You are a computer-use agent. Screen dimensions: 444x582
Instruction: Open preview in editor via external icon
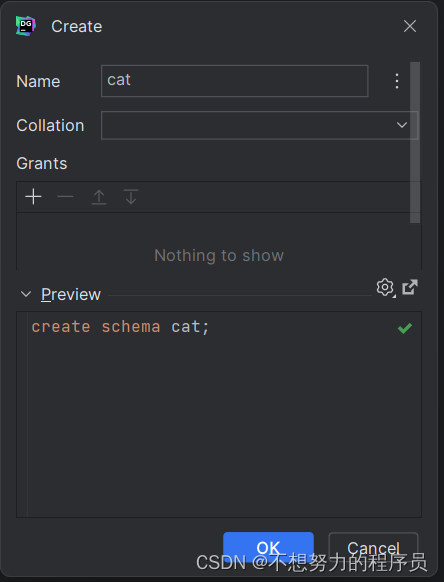tap(410, 287)
